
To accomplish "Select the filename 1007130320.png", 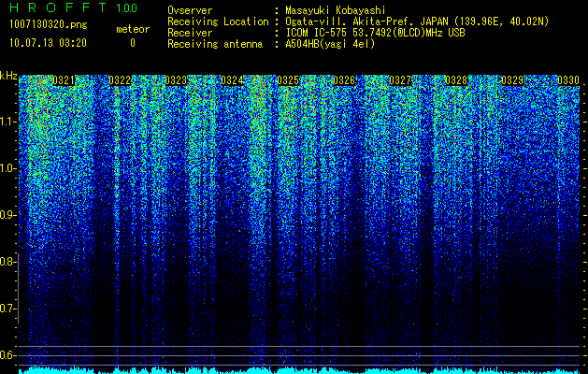I will [x=49, y=25].
